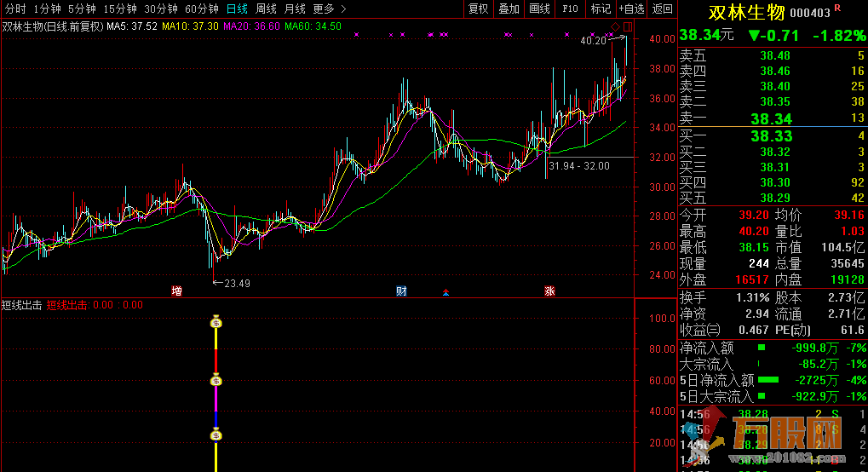Viewport: 868px width, 472px height.
Task: Switch to the 5分钟 chart tab
Action: click(82, 9)
